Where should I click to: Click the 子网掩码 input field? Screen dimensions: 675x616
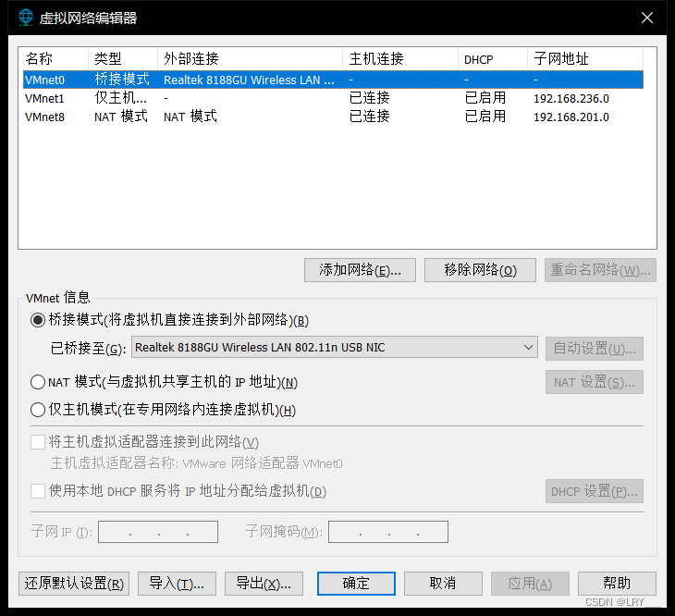(x=387, y=532)
